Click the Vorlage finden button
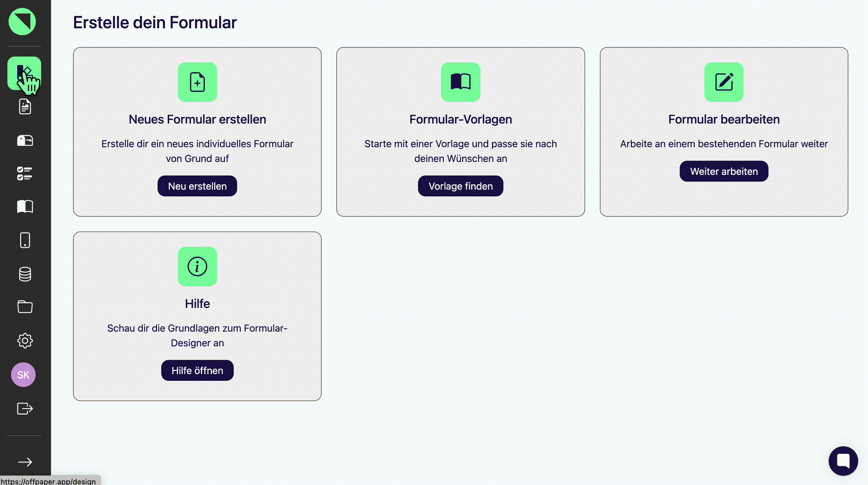 click(x=460, y=186)
